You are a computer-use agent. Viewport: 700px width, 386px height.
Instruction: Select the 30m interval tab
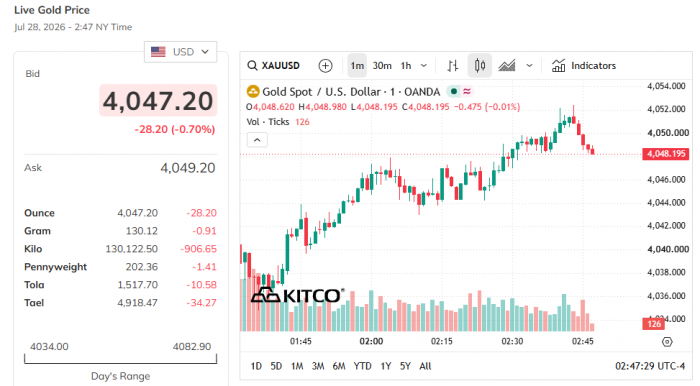pos(382,66)
